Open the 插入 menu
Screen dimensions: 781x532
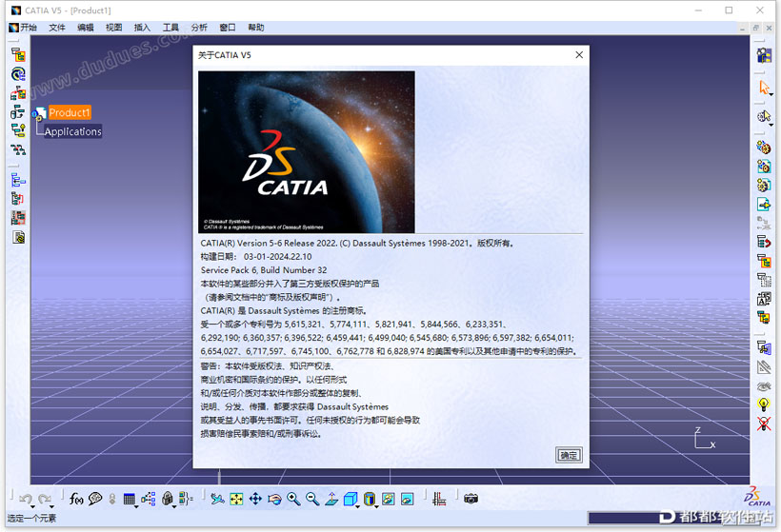pyautogui.click(x=142, y=28)
